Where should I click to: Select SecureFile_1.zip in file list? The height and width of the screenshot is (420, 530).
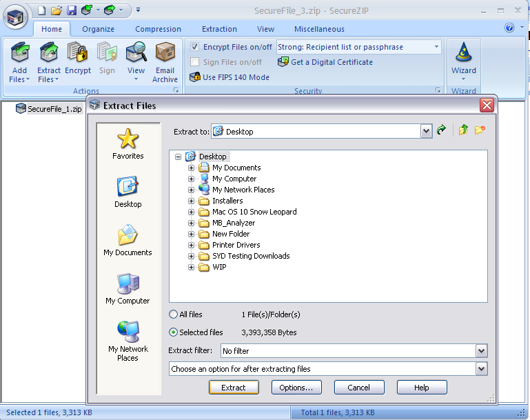(50, 109)
